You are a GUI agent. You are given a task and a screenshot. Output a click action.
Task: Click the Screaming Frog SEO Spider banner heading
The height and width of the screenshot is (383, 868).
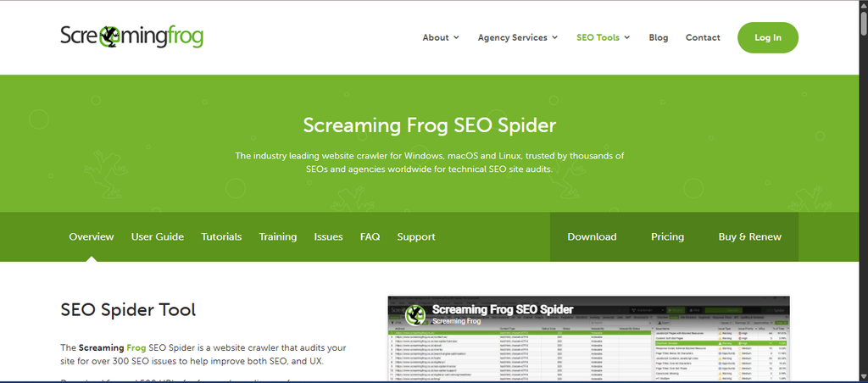(429, 125)
